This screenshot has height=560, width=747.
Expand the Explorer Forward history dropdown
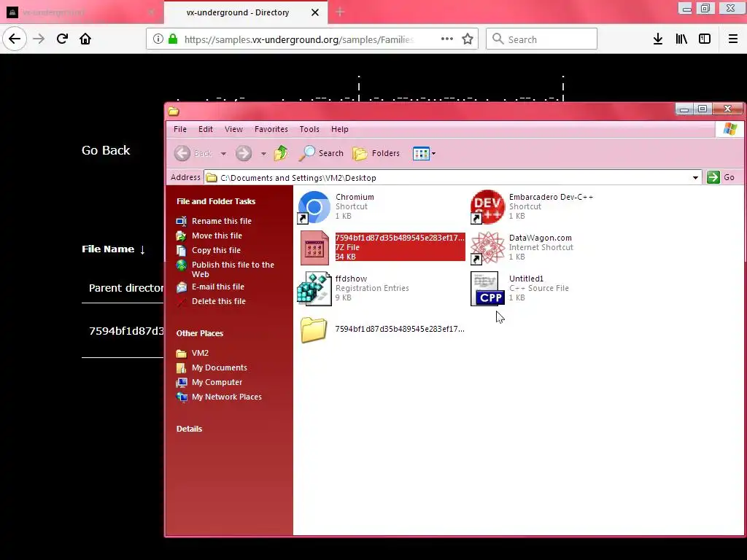point(263,153)
